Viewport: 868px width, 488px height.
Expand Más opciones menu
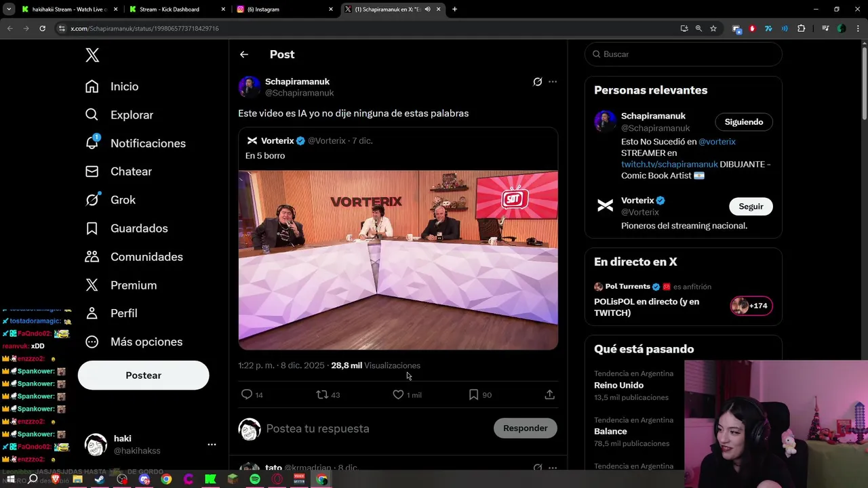pyautogui.click(x=134, y=342)
